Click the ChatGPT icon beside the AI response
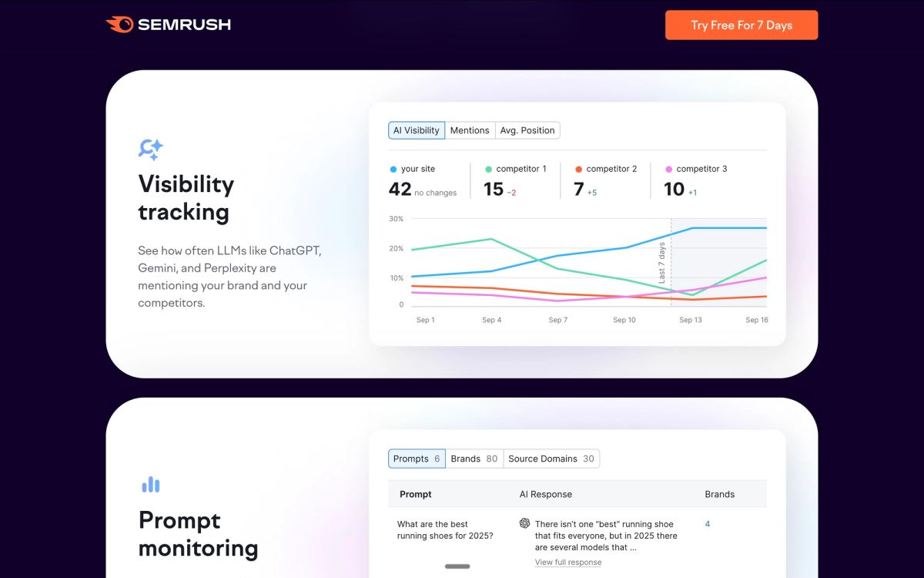This screenshot has height=578, width=924. pos(524,523)
